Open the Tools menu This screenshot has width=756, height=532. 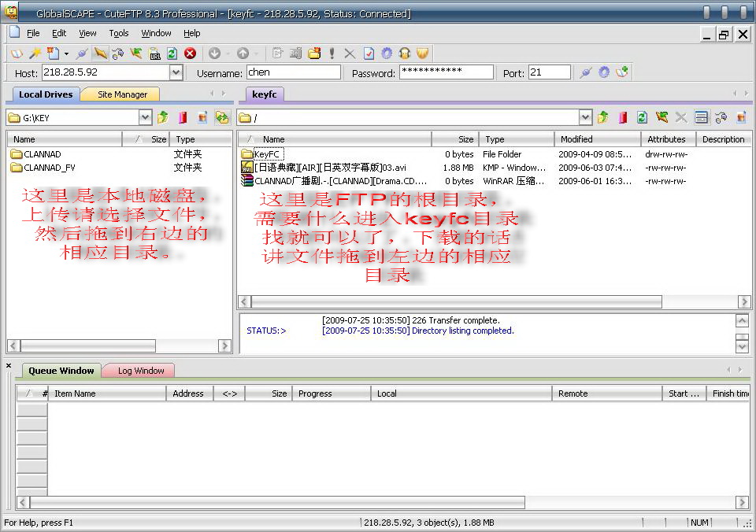[x=119, y=33]
